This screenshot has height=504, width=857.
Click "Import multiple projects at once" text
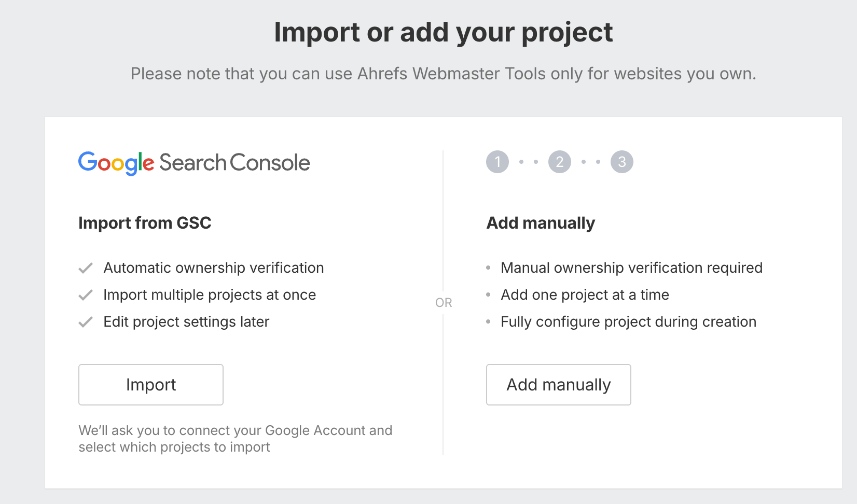tap(210, 295)
